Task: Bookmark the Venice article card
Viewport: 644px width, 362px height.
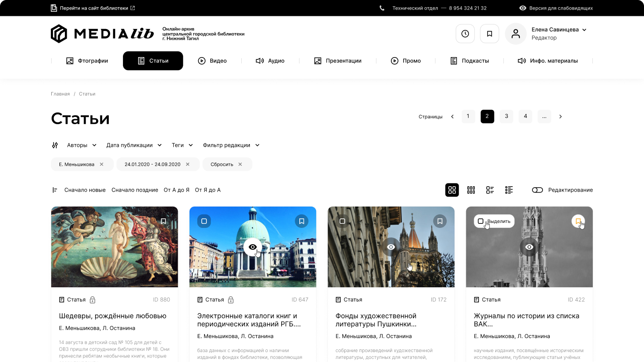Action: click(302, 221)
